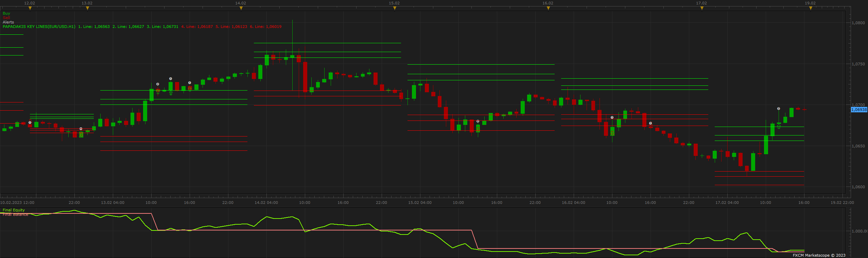Click the trade marker 2 above latest 17.02 rally

point(779,109)
